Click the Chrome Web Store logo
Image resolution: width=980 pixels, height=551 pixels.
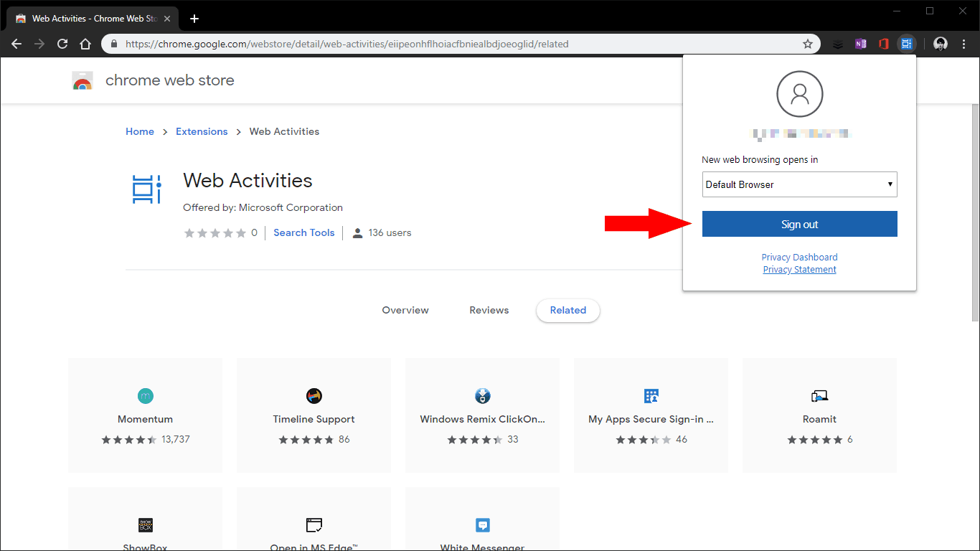click(83, 80)
